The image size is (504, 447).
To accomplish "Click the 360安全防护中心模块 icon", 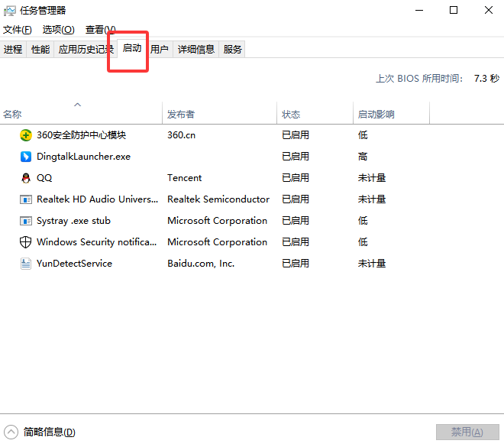I will (x=25, y=135).
